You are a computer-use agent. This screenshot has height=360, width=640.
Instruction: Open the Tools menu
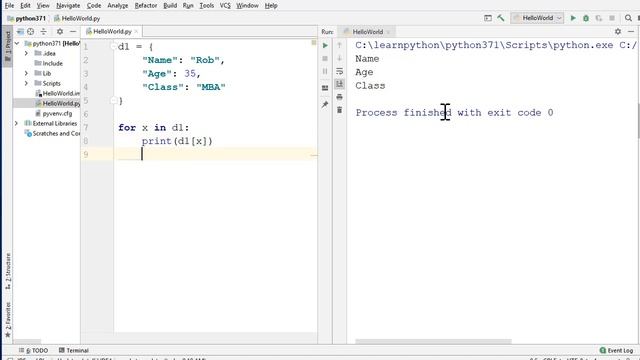tap(207, 6)
